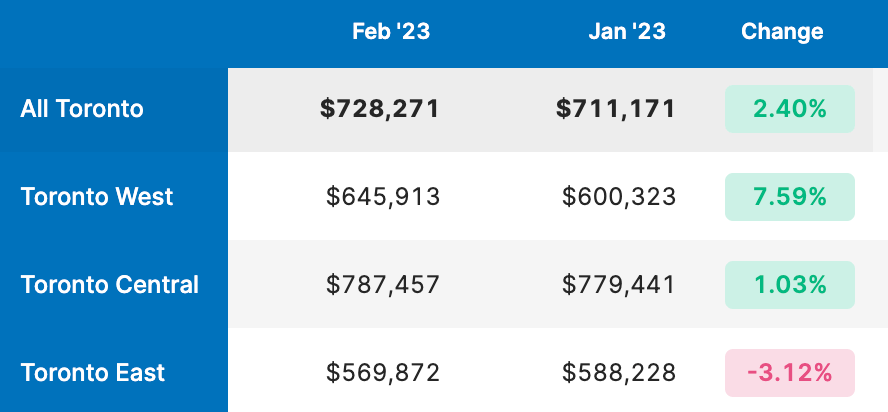This screenshot has height=412, width=888.
Task: Click the Feb '23 column header
Action: (391, 32)
